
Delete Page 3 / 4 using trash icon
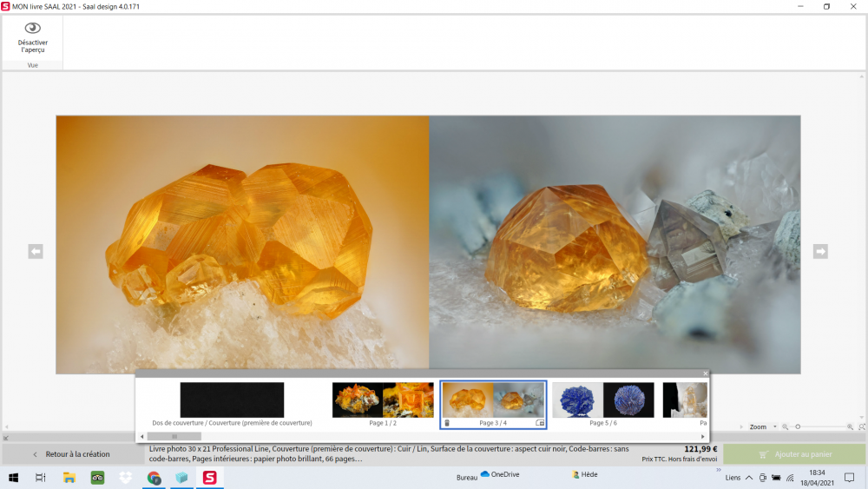click(x=447, y=423)
